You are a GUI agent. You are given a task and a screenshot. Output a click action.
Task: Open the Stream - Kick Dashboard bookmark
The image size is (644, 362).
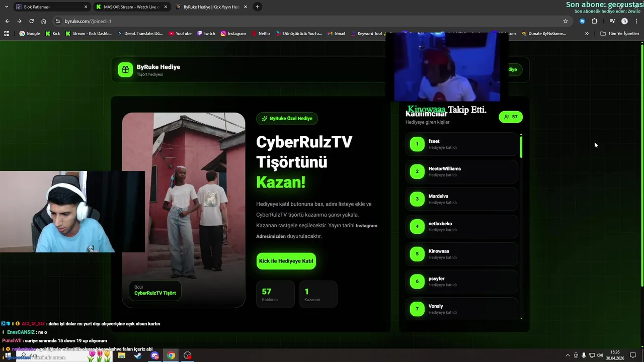click(89, 34)
